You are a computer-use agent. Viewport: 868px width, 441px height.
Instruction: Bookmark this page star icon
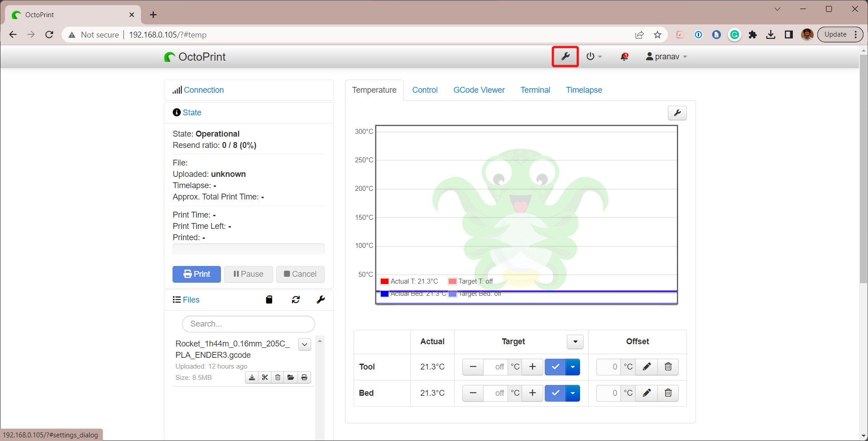[657, 34]
